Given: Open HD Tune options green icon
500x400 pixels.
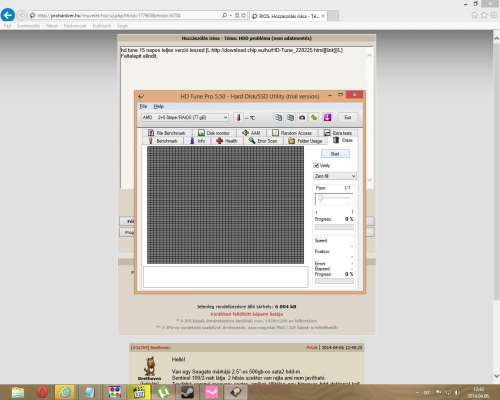Looking at the screenshot, I should [x=314, y=117].
